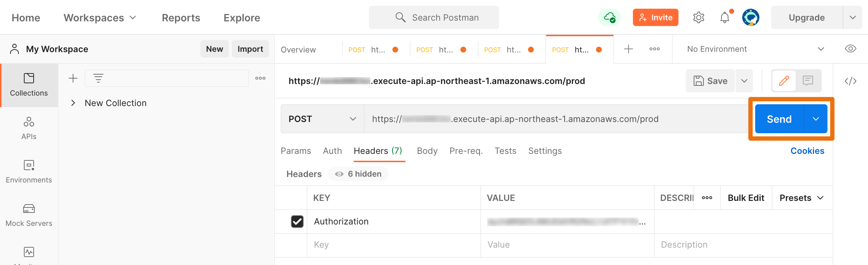Image resolution: width=868 pixels, height=265 pixels.
Task: Open the Cookies link
Action: [x=807, y=151]
